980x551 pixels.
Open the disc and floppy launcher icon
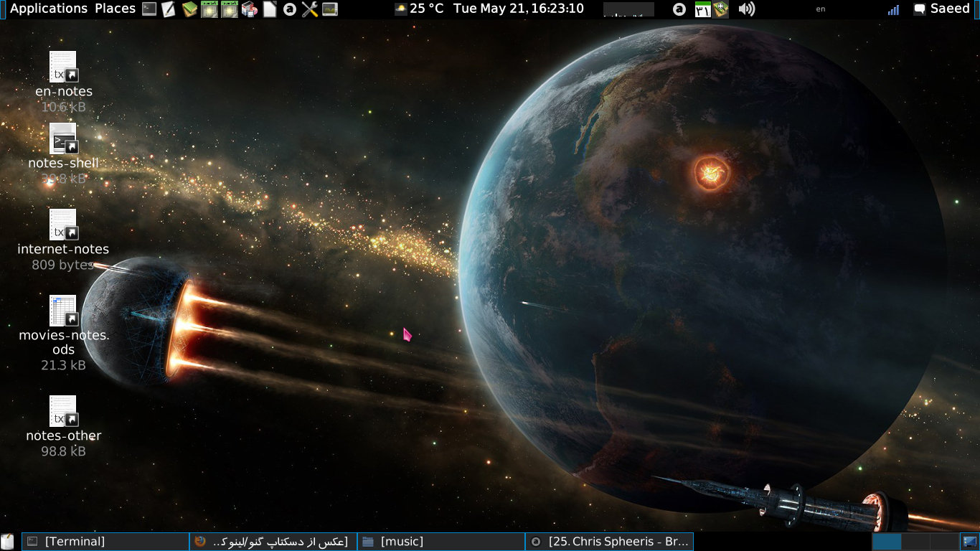click(250, 9)
